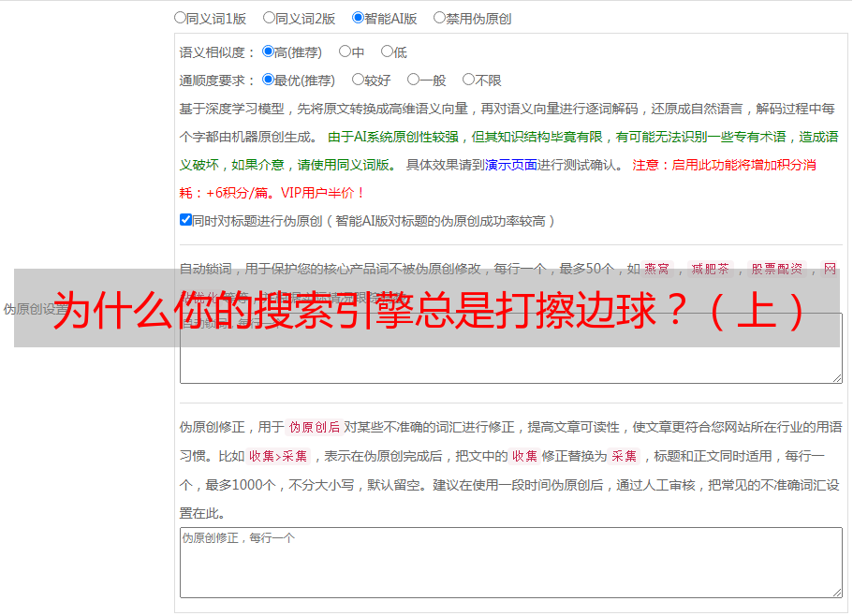853x616 pixels.
Task: Click the 伪原创后 highlighted term
Action: pos(315,427)
